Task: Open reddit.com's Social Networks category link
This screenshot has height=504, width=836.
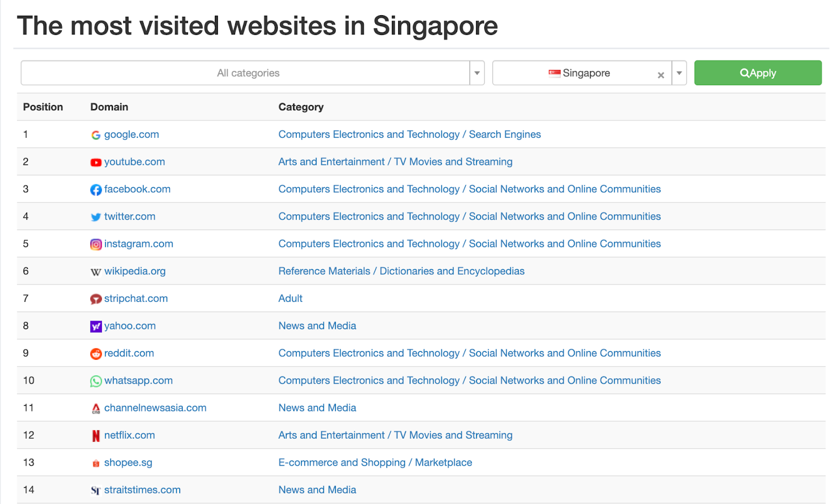Action: click(x=470, y=353)
